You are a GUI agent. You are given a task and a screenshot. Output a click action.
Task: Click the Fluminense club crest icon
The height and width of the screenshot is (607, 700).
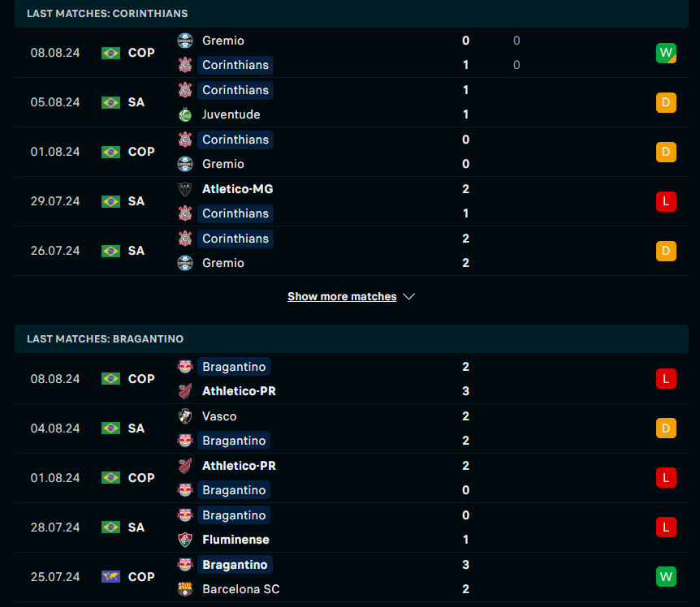click(x=185, y=540)
